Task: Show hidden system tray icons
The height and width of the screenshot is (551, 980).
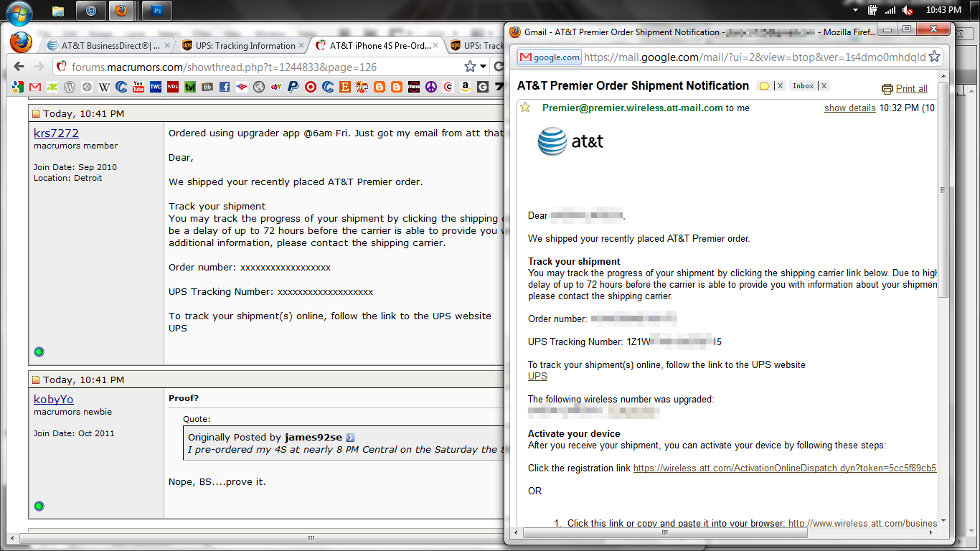Action: click(855, 11)
